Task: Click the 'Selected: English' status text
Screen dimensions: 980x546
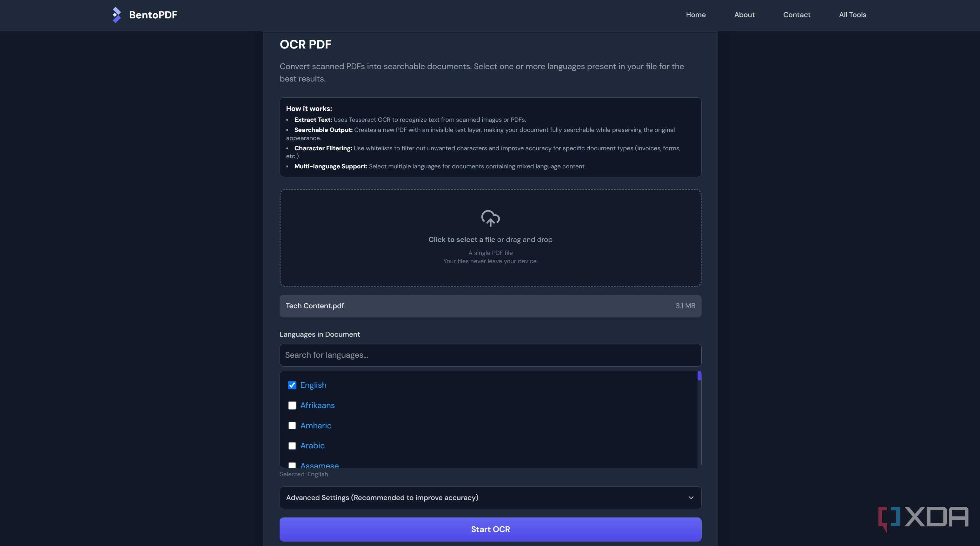Action: pos(304,474)
